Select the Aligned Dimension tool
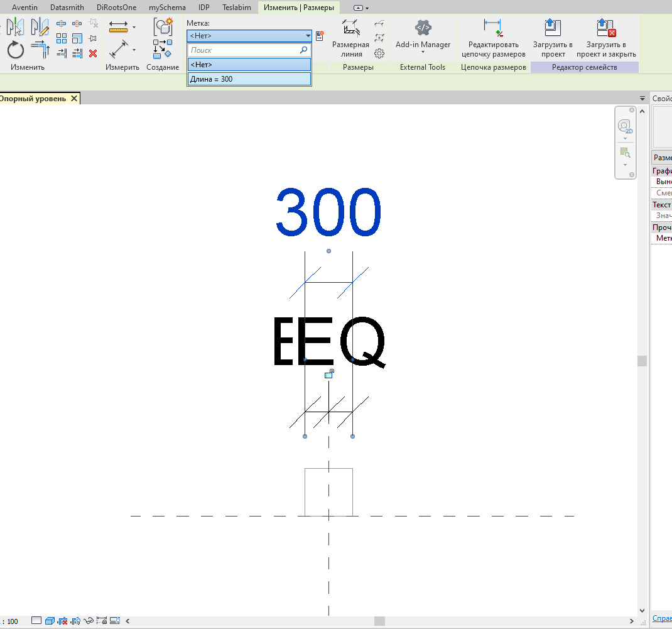The height and width of the screenshot is (629, 672). pos(118,49)
